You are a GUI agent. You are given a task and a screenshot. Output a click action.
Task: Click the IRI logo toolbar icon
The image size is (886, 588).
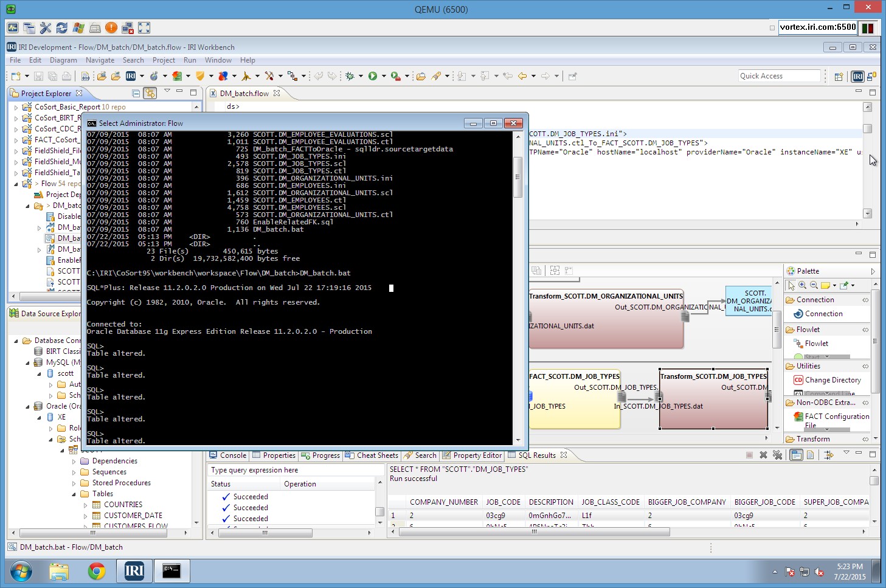coord(131,76)
